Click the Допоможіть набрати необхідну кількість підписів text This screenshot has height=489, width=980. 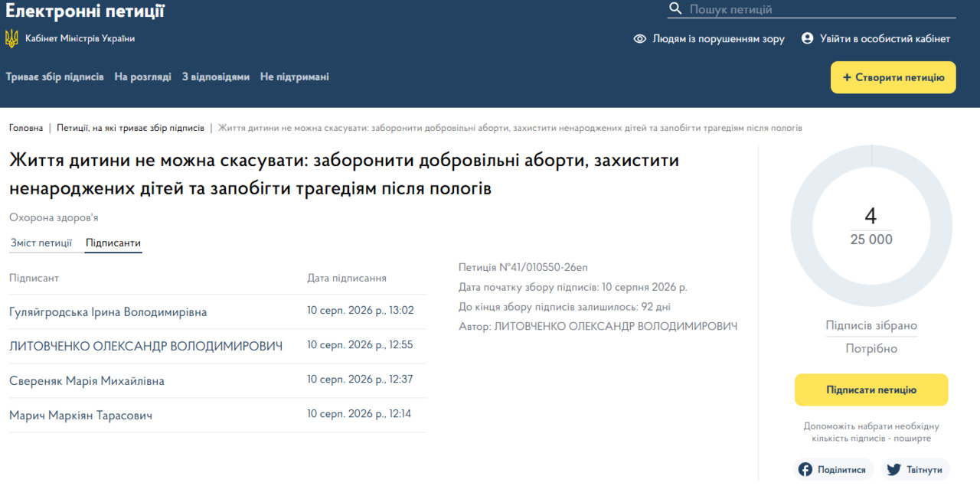pyautogui.click(x=871, y=432)
